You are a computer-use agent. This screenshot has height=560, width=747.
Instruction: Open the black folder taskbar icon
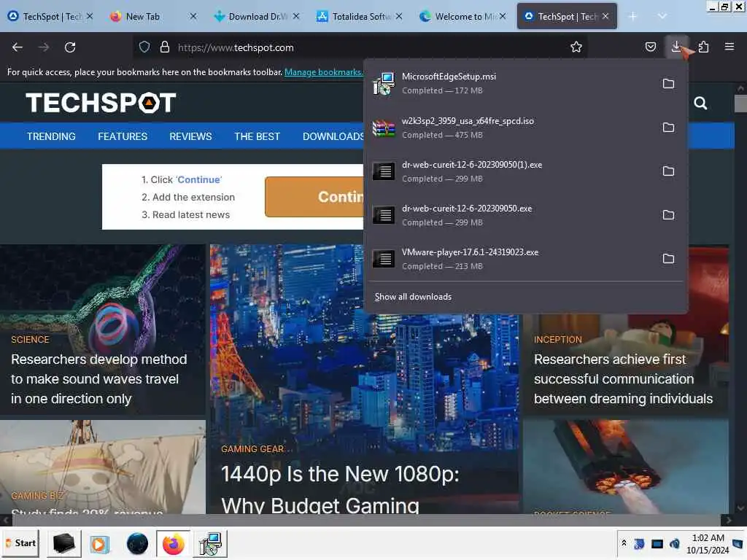64,543
